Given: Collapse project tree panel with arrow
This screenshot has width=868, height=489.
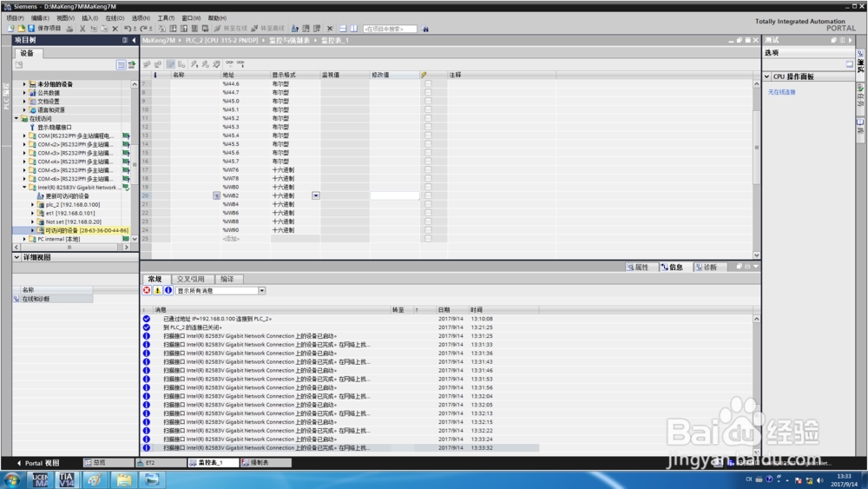Looking at the screenshot, I should point(134,40).
